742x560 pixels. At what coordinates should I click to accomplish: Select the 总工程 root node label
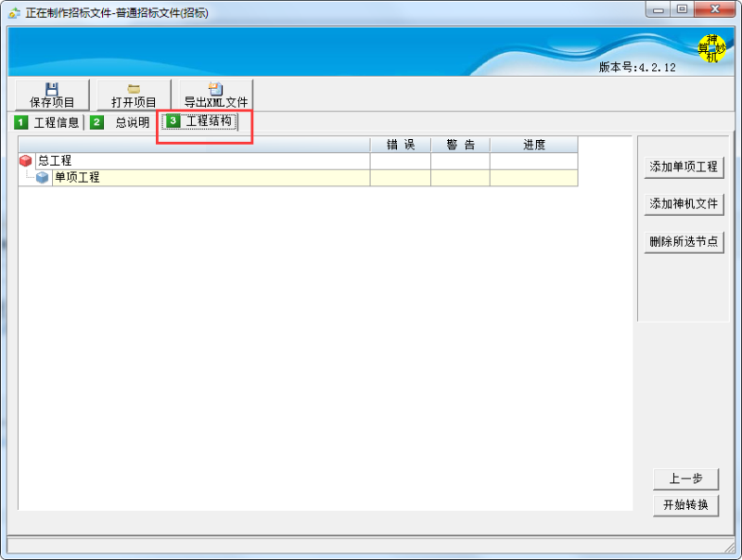pos(55,161)
